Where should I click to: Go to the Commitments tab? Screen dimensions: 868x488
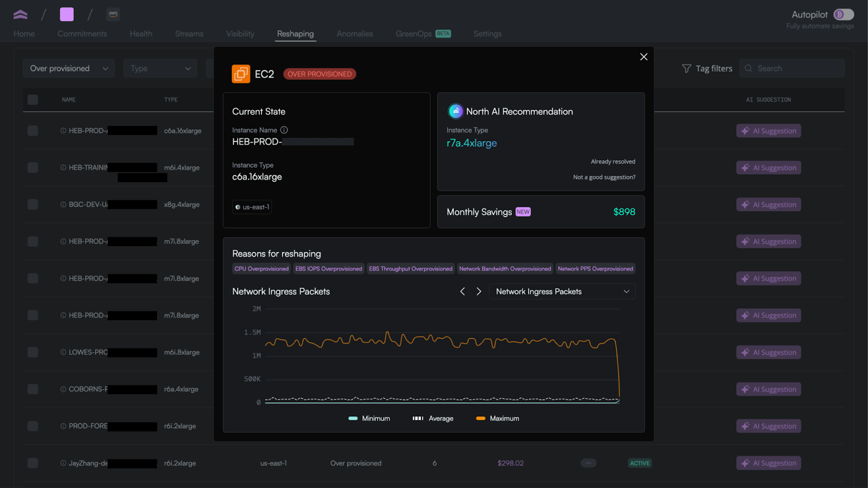82,34
